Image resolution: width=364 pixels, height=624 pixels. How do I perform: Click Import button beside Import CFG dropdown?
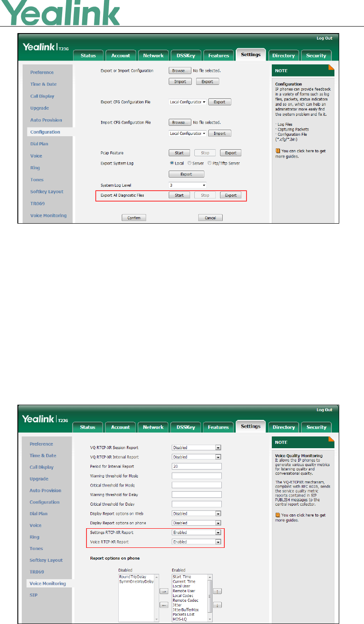[x=220, y=133]
